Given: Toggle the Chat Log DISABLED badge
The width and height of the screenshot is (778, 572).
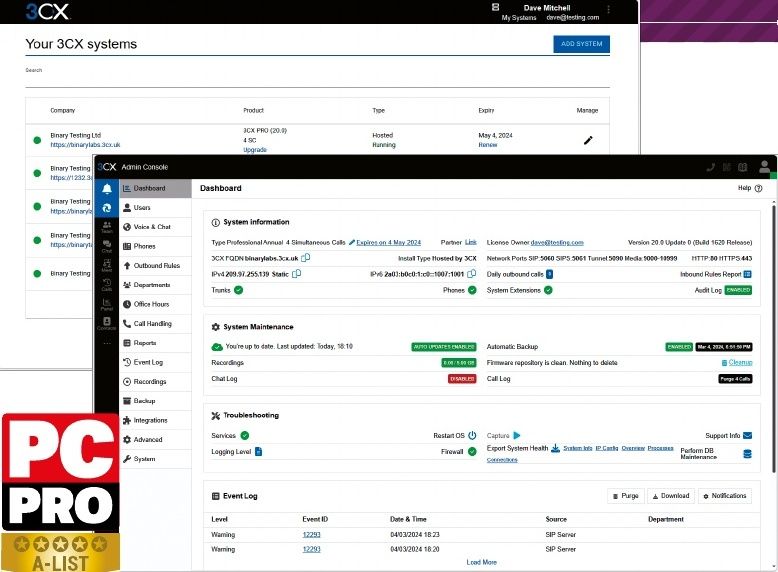Looking at the screenshot, I should [462, 379].
